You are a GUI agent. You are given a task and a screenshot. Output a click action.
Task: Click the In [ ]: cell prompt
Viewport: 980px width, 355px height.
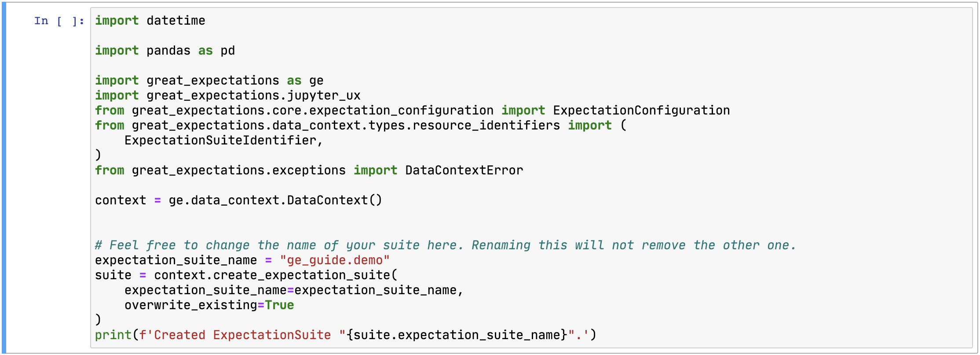(x=59, y=21)
